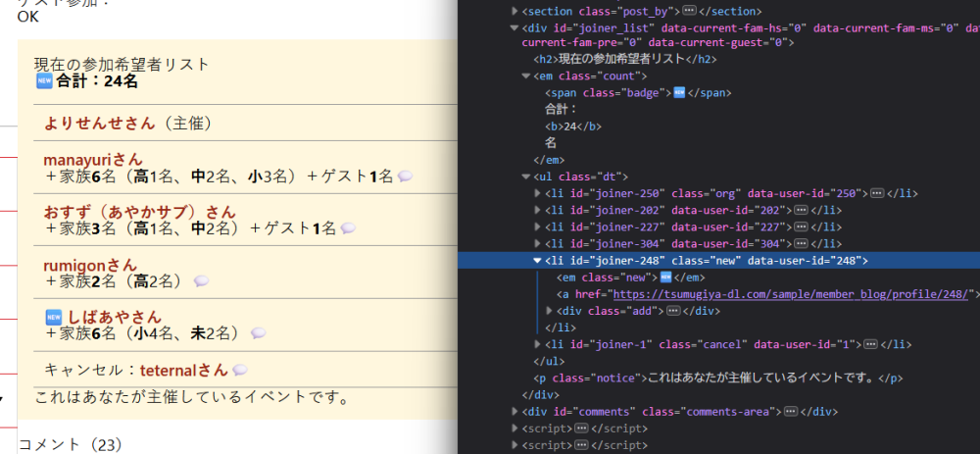This screenshot has width=980, height=454.
Task: Expand the section post_by node
Action: (x=515, y=10)
